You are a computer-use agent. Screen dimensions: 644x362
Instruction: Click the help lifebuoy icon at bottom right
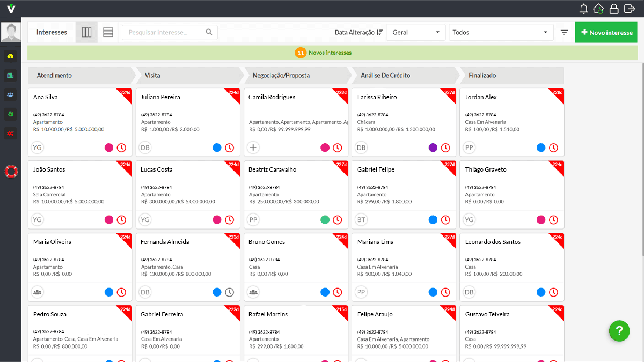[x=619, y=331]
